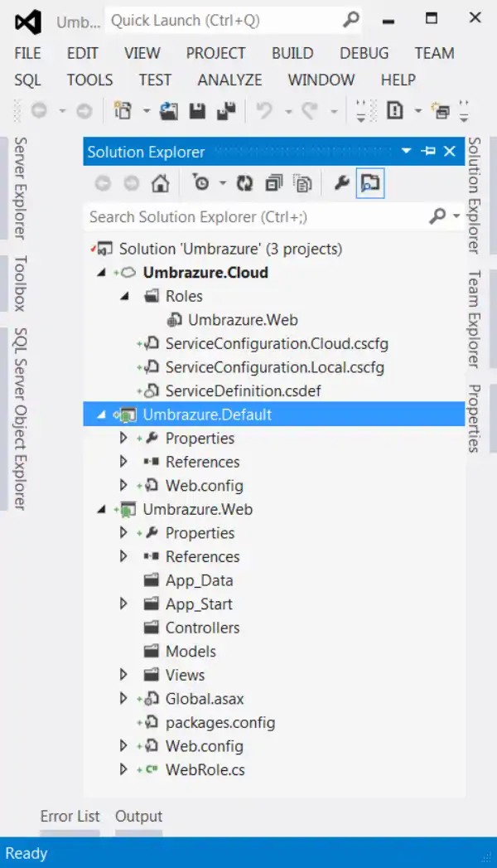
Task: Expand Properties under Umbrazure.Default
Action: 123,438
